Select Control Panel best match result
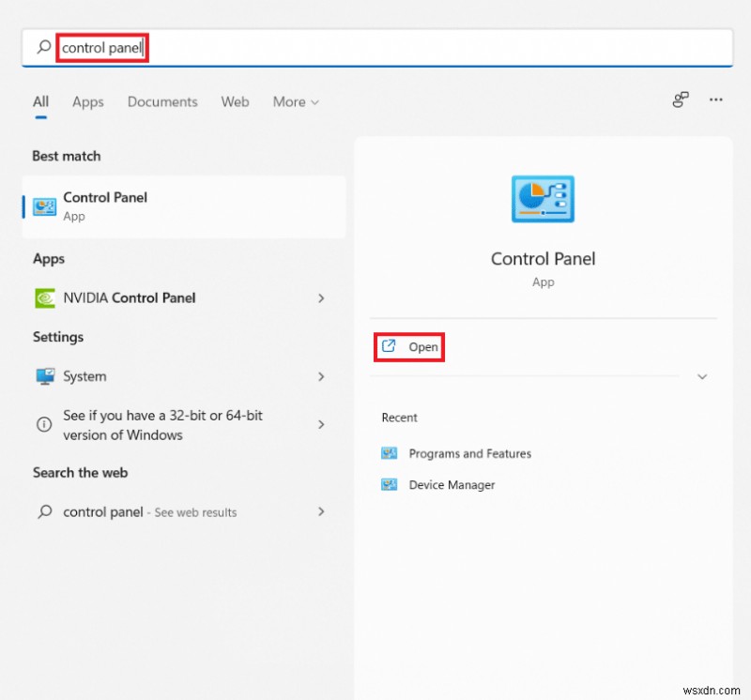The height and width of the screenshot is (700, 751). [x=184, y=206]
